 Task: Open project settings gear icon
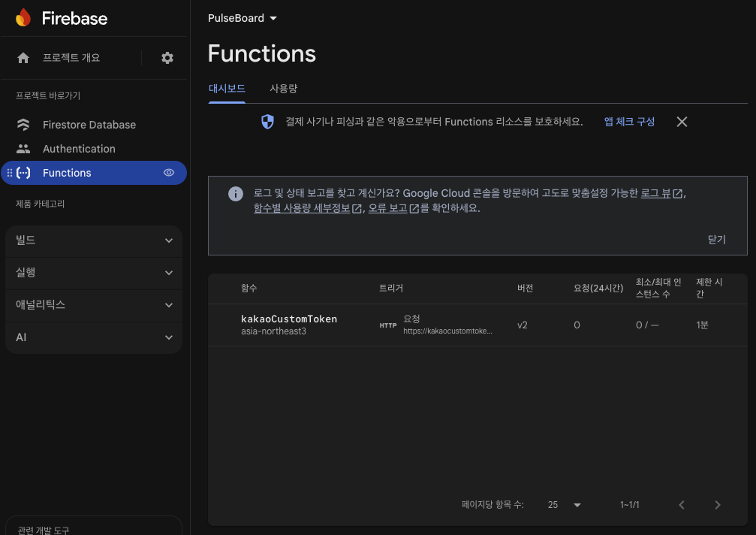click(x=167, y=58)
